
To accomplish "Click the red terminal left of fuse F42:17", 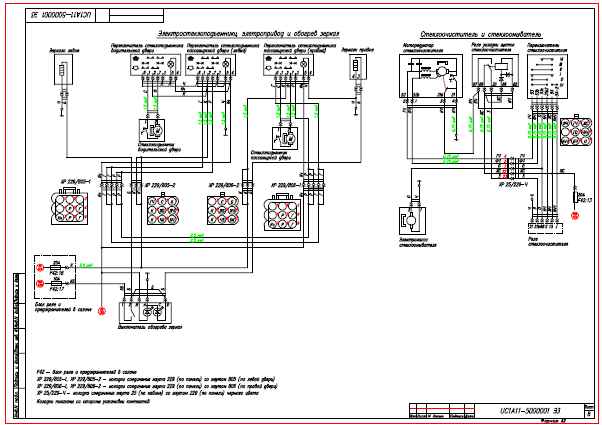I will point(40,284).
